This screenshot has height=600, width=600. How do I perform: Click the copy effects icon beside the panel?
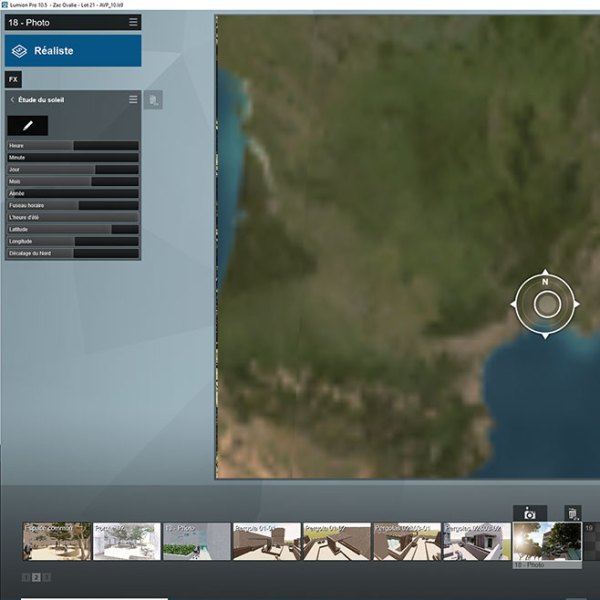[153, 100]
